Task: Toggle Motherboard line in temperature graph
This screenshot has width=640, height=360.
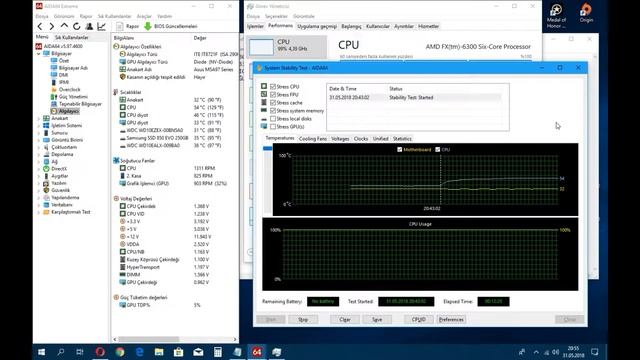Action: tap(400, 150)
